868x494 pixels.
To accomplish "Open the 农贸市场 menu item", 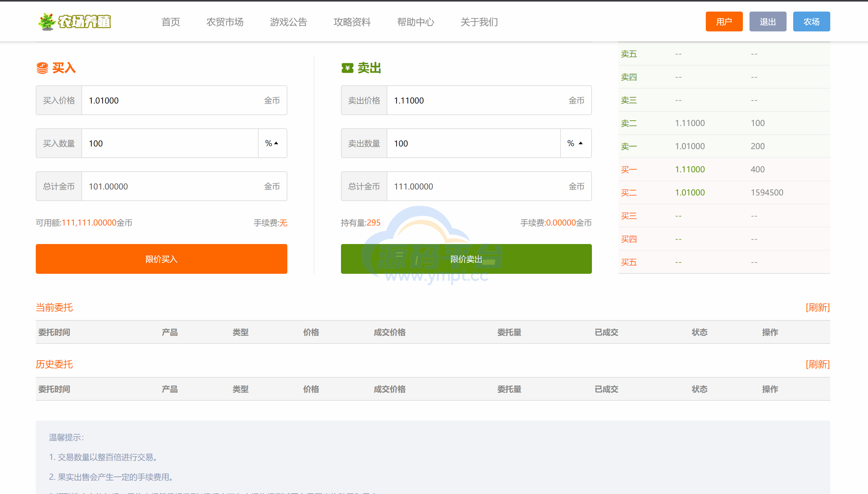I will coord(225,22).
